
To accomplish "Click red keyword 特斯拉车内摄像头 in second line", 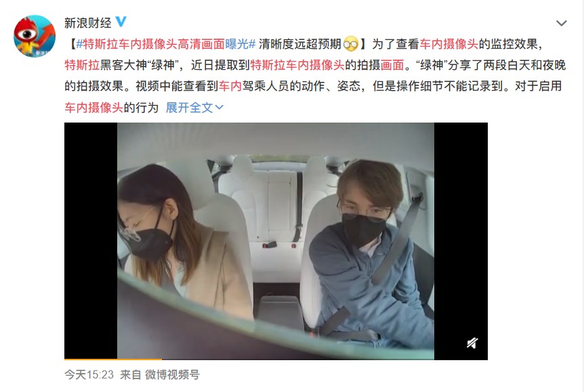I will 297,65.
